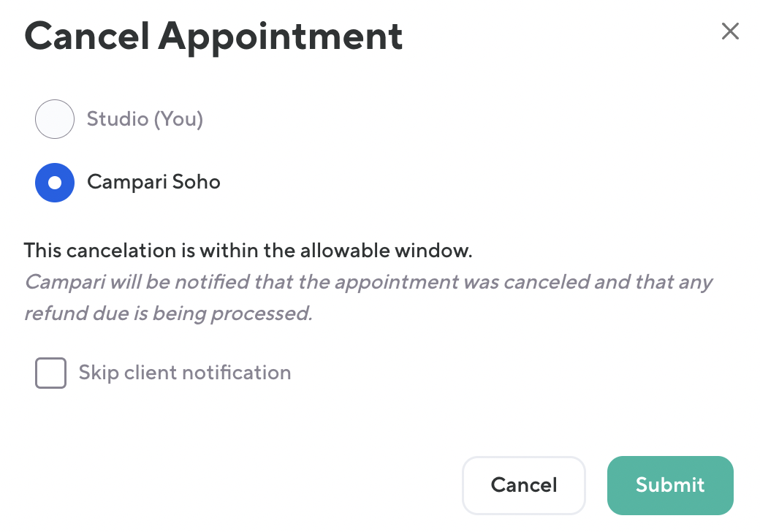Click the allowable window notice text

pos(248,251)
